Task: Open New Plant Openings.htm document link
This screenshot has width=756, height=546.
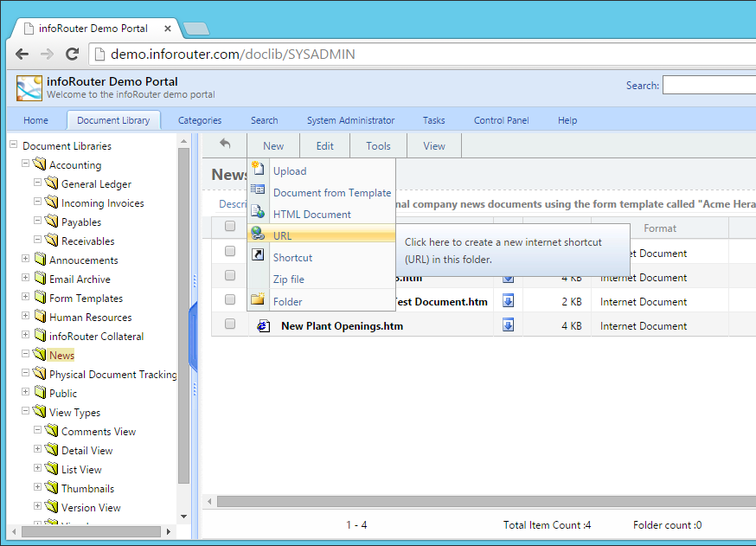Action: coord(342,326)
